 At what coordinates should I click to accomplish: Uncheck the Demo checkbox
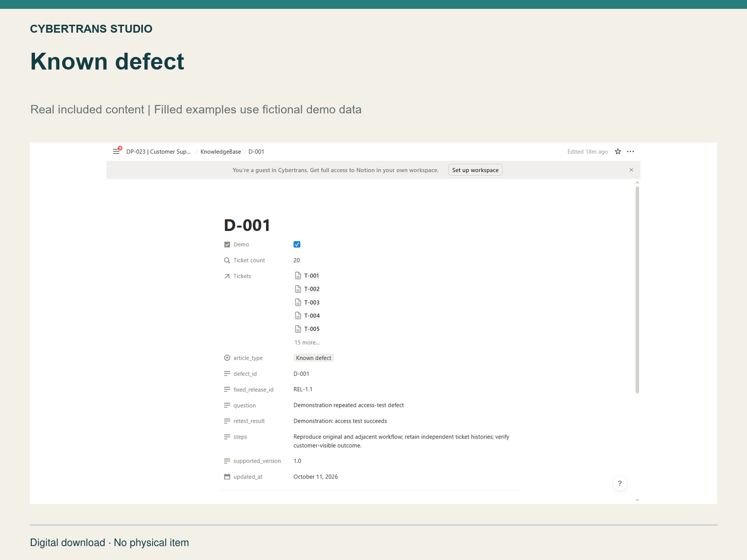297,245
